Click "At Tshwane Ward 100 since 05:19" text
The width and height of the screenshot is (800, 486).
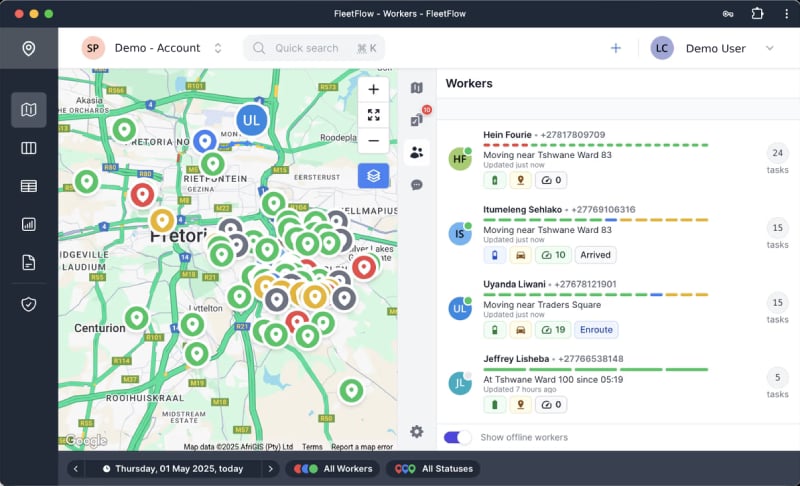point(553,379)
